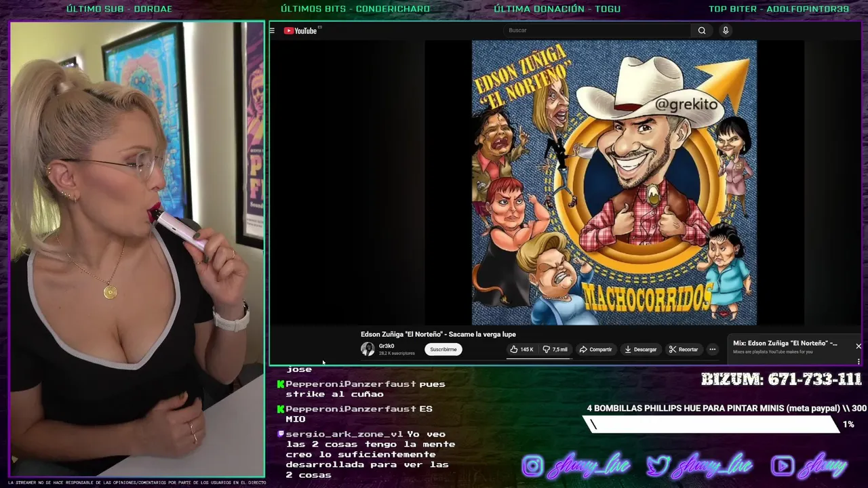868x488 pixels.
Task: Open the Gr3k0 channel avatar
Action: point(368,349)
